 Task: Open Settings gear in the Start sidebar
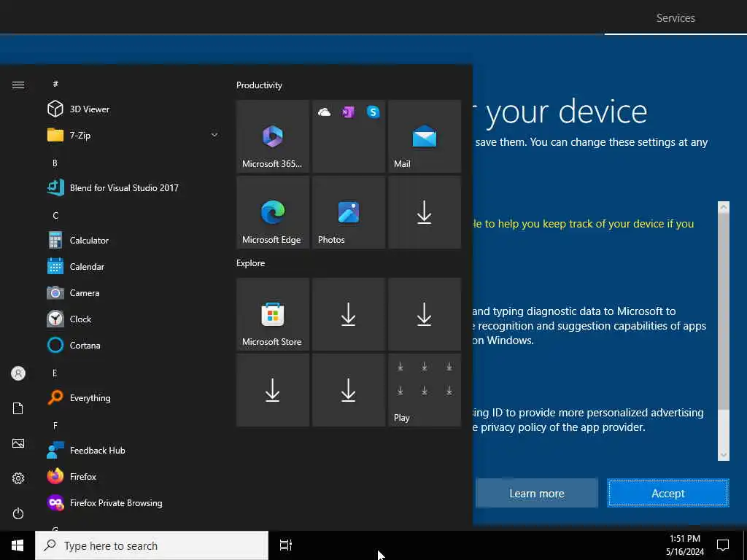pyautogui.click(x=18, y=478)
